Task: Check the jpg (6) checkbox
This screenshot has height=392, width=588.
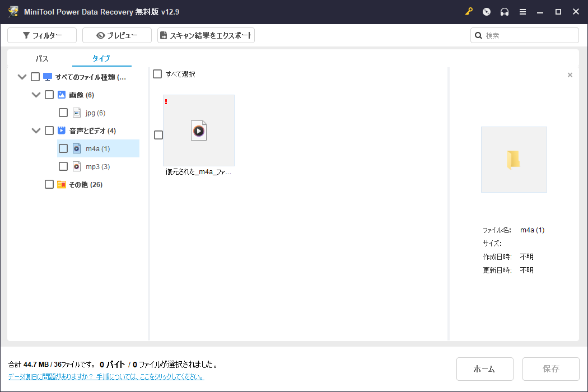Action: [63, 113]
